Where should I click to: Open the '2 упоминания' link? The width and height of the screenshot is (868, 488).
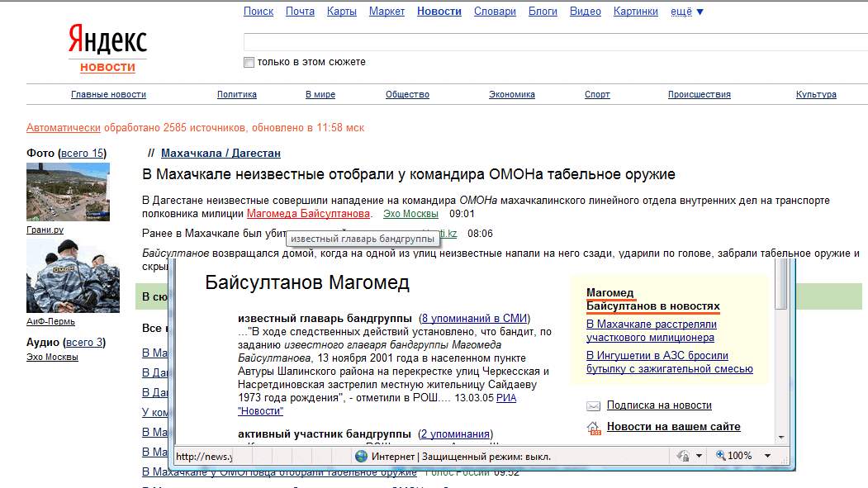454,434
